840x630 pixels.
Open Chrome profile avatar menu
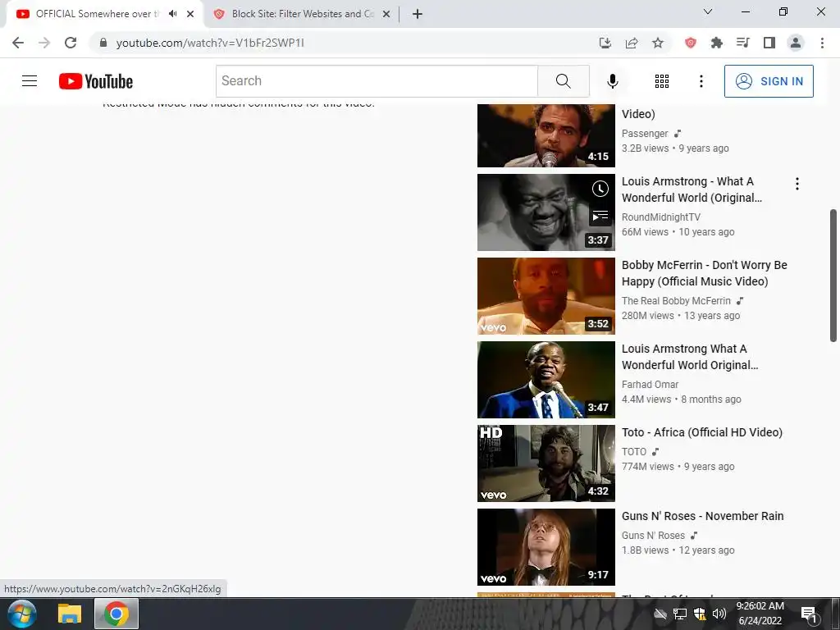[796, 43]
